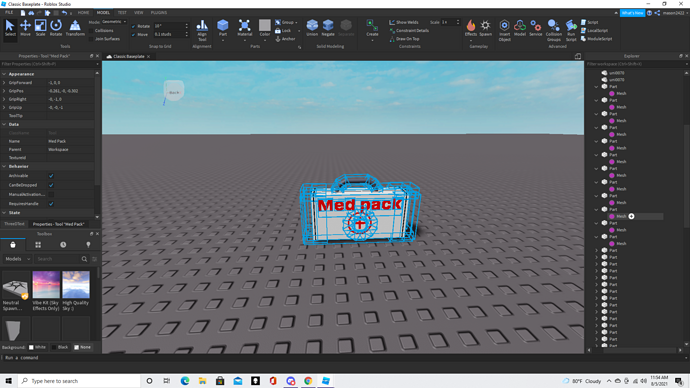The width and height of the screenshot is (690, 388).
Task: Click the What's New button
Action: 632,13
